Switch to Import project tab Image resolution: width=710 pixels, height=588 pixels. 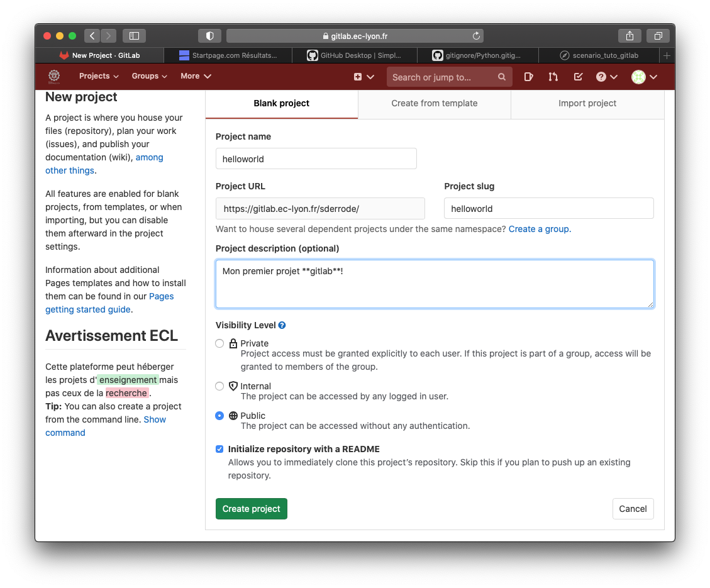[587, 103]
